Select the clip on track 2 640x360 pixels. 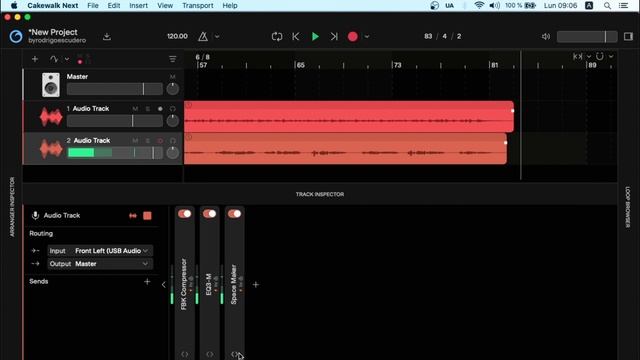tap(345, 149)
